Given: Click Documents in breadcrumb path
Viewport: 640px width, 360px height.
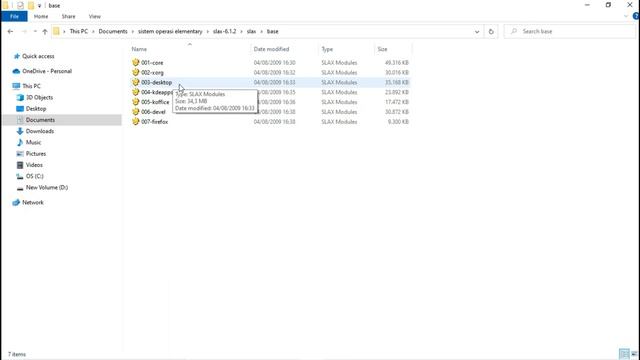Looking at the screenshot, I should point(113,31).
